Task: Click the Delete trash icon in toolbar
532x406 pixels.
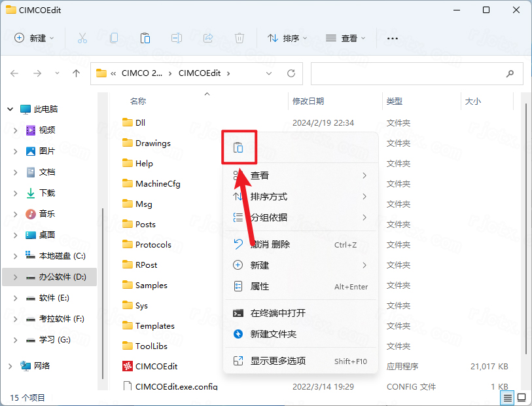Action: pyautogui.click(x=239, y=38)
